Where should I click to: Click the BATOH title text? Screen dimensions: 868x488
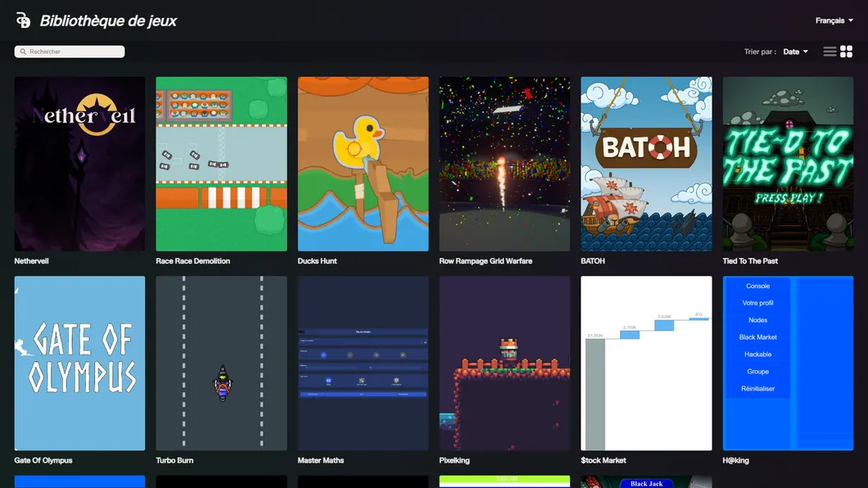point(593,261)
